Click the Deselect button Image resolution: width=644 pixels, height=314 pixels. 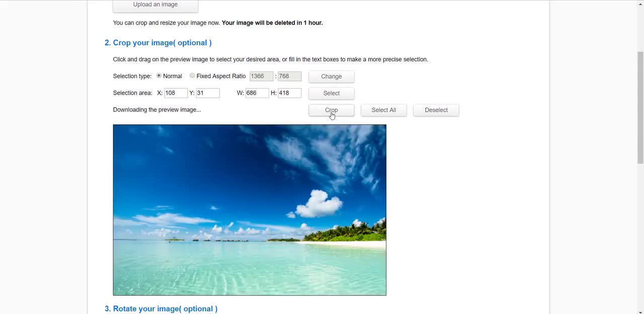click(x=436, y=110)
